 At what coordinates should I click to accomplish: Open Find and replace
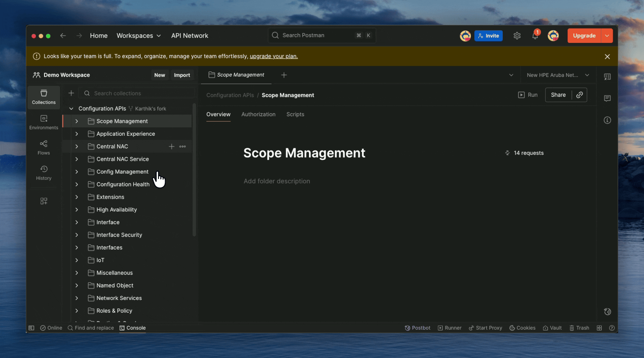[x=91, y=328]
